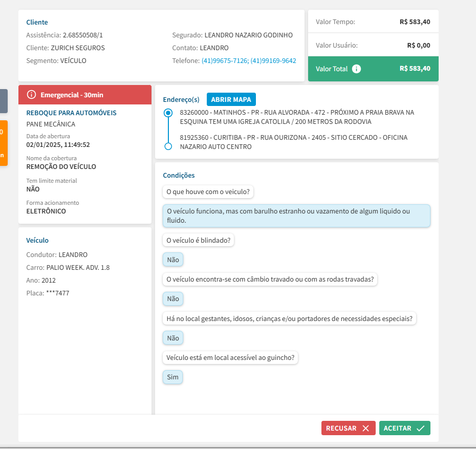
Task: Click the 'O que houve com o veiculo?' question
Action: point(208,192)
